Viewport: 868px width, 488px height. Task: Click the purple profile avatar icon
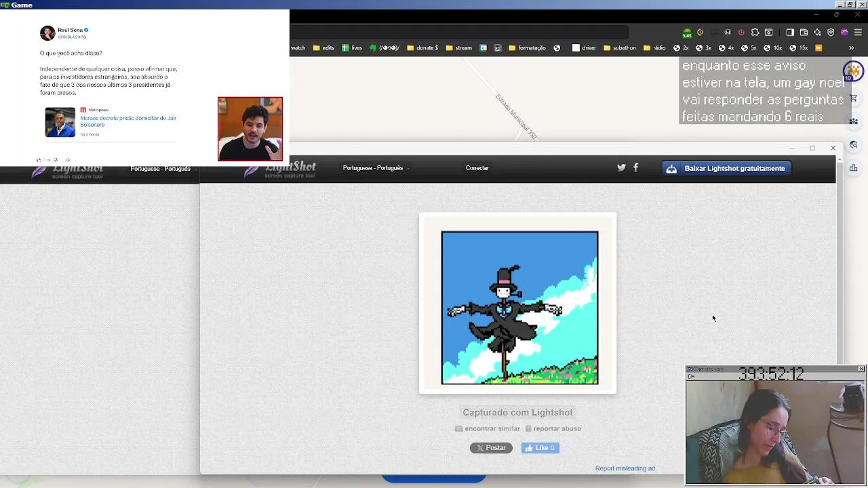coord(844,33)
